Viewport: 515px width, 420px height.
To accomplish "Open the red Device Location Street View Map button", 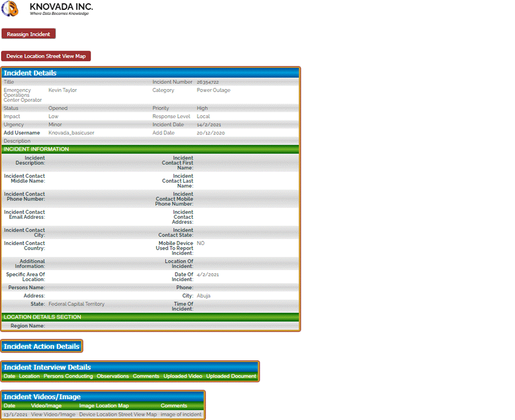I will pyautogui.click(x=46, y=56).
